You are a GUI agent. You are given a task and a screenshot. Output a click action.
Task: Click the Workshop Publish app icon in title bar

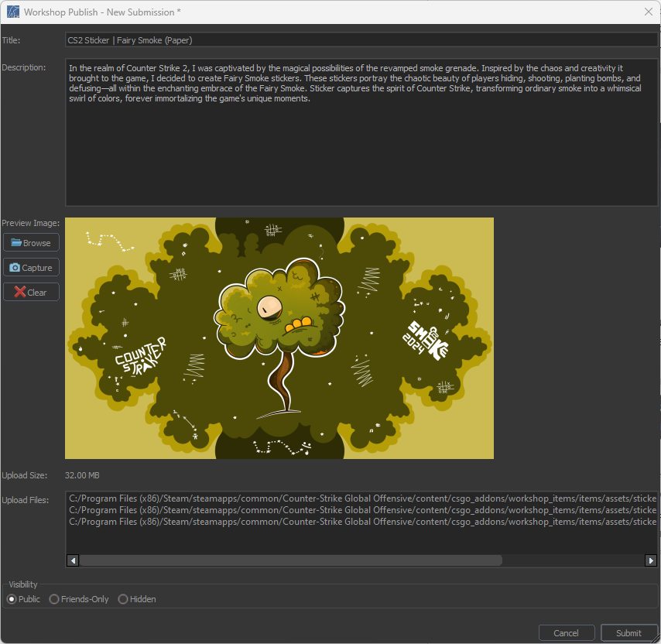point(13,12)
